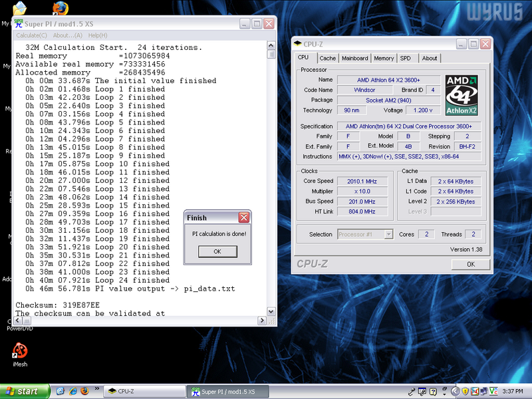Click the first blue Quick Launch icon

coord(61,391)
